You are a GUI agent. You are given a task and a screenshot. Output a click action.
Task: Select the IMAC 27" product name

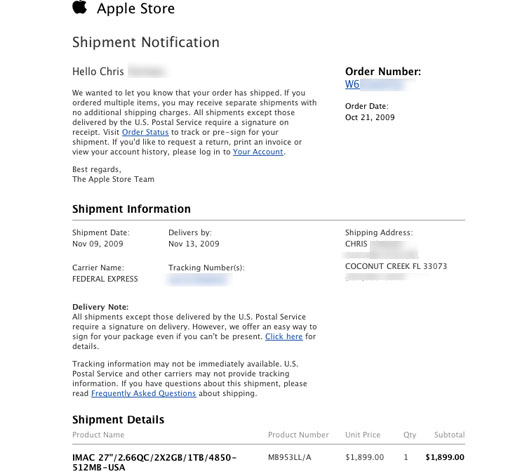click(154, 463)
